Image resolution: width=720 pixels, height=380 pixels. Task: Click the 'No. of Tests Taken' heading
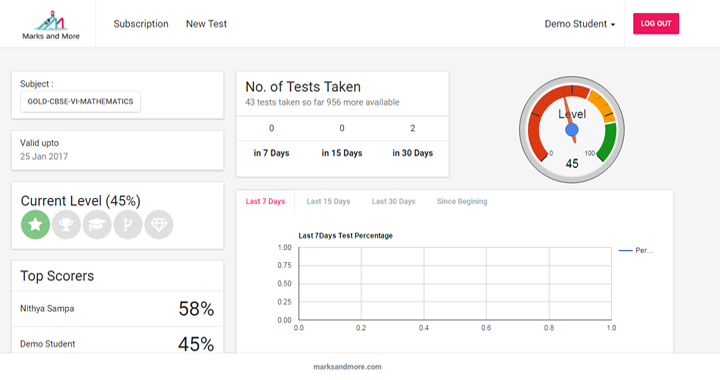click(303, 87)
